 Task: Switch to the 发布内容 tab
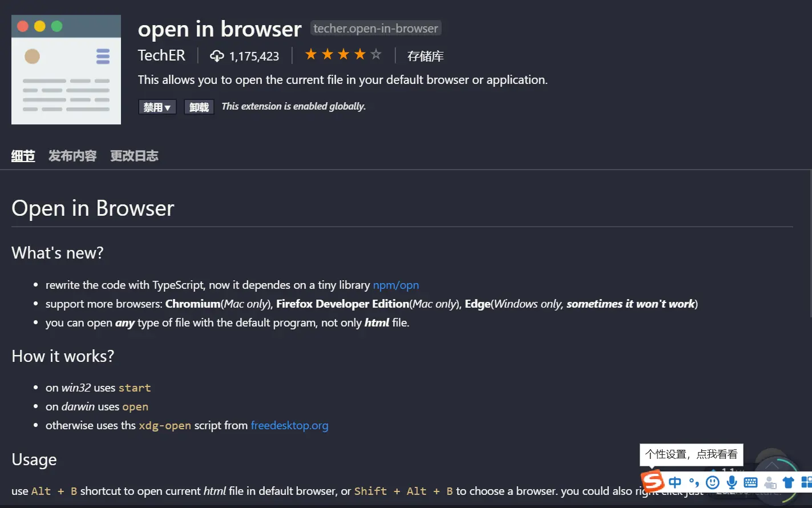[72, 156]
